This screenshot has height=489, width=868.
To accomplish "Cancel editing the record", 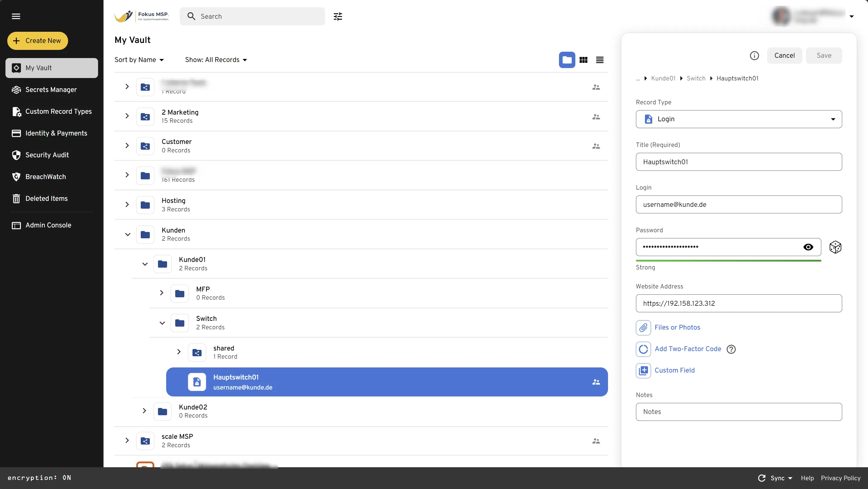I will (x=784, y=56).
